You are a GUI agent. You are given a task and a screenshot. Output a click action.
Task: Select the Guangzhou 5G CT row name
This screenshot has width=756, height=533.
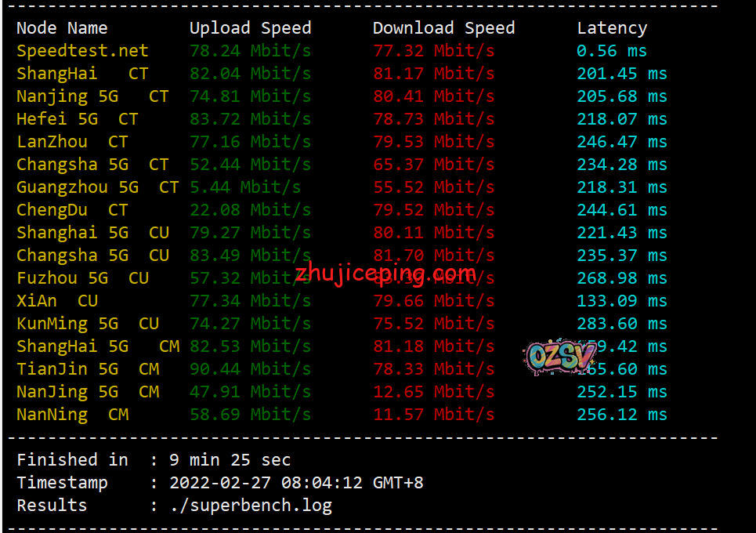[98, 187]
